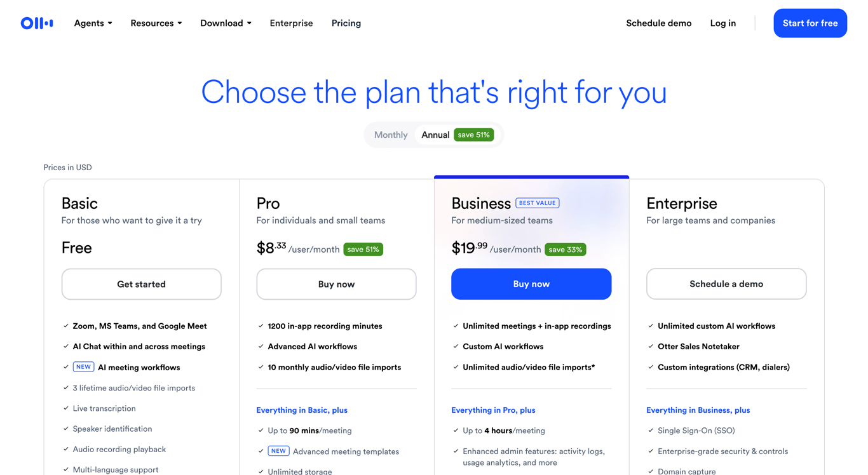Open the Pricing nav item

click(346, 23)
